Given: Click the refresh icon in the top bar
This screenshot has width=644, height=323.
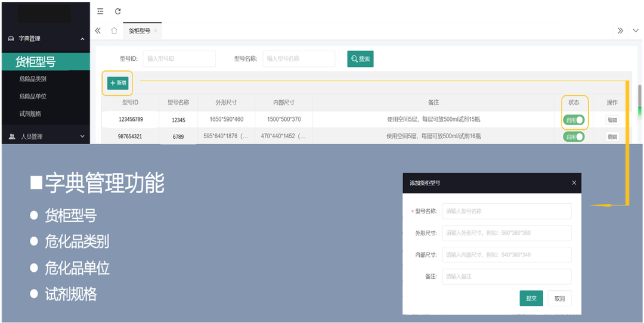Looking at the screenshot, I should coord(118,11).
